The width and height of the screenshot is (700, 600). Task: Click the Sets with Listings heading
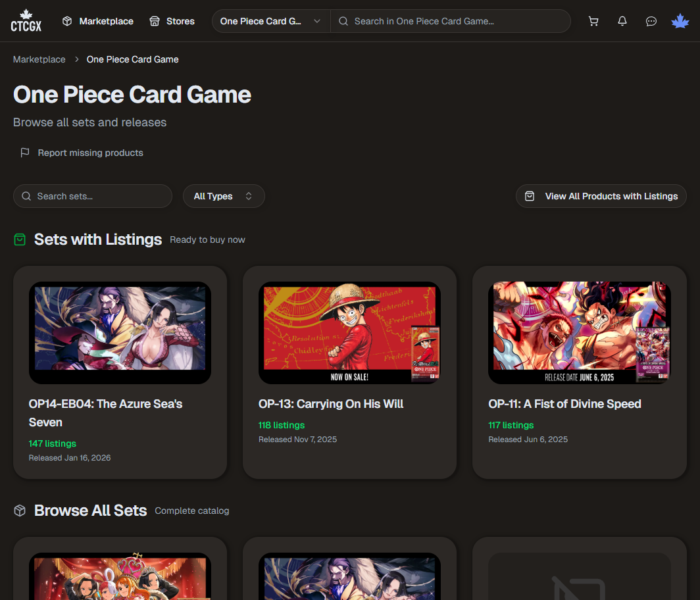pyautogui.click(x=98, y=239)
